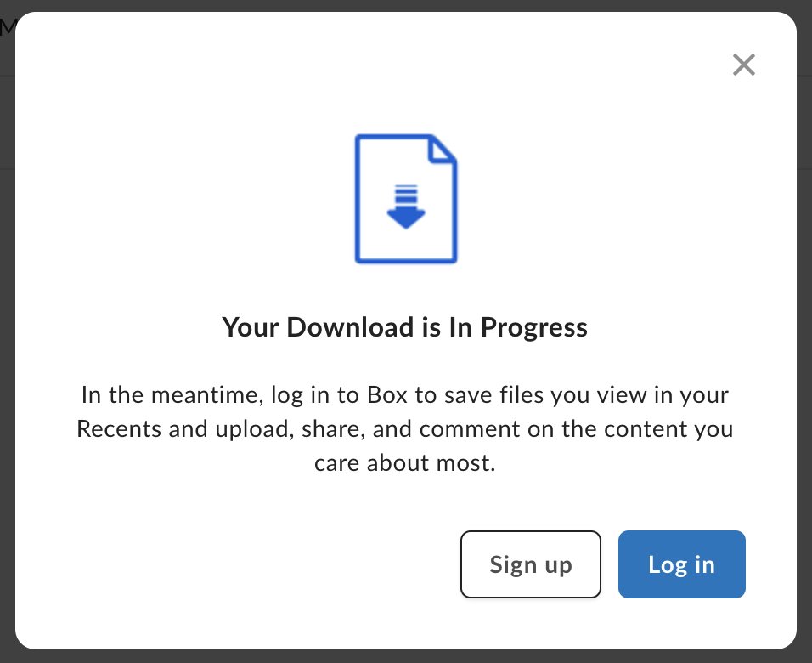Screen dimensions: 812x663
Task: Click the partially hidden "M" behind the dialog
Action: [x=8, y=25]
